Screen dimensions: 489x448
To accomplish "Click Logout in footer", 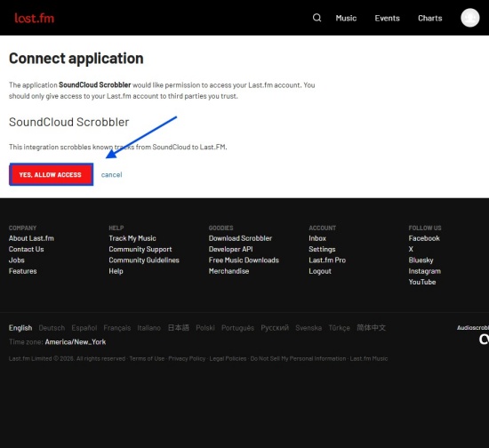I will tap(320, 271).
